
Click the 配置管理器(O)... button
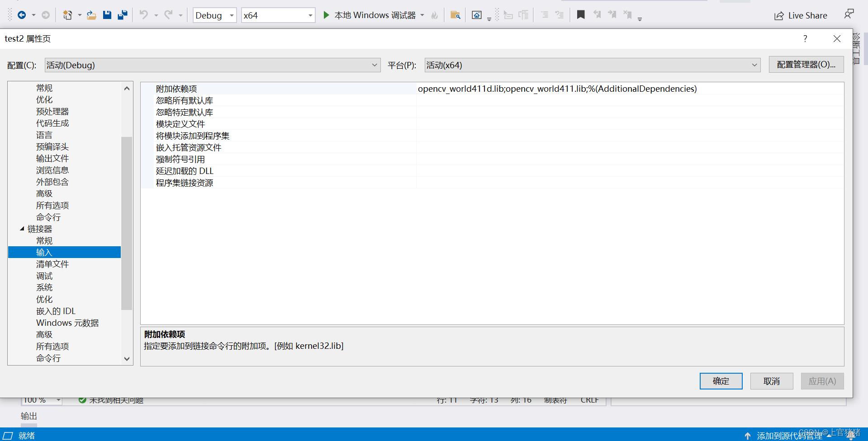click(x=806, y=65)
